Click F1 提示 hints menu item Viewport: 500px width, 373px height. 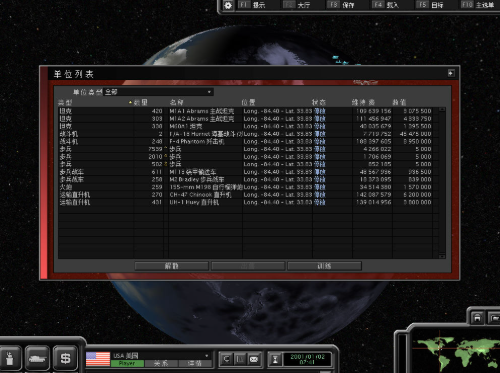click(252, 5)
